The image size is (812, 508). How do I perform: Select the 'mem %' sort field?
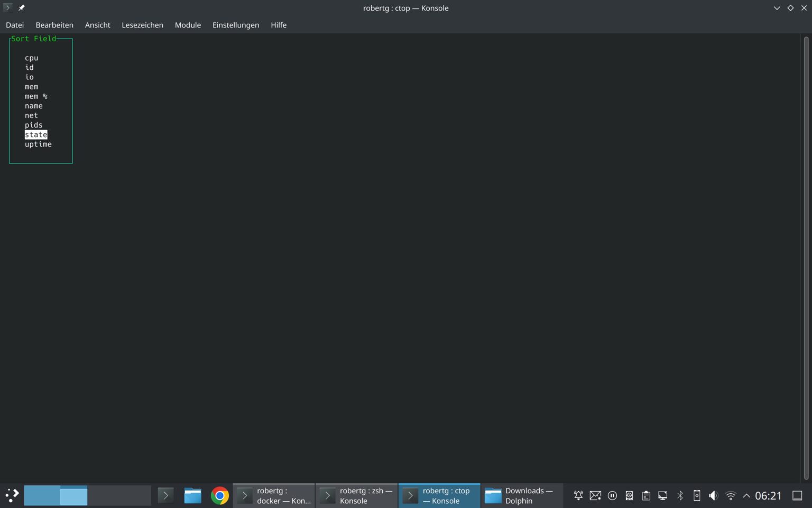coord(36,96)
